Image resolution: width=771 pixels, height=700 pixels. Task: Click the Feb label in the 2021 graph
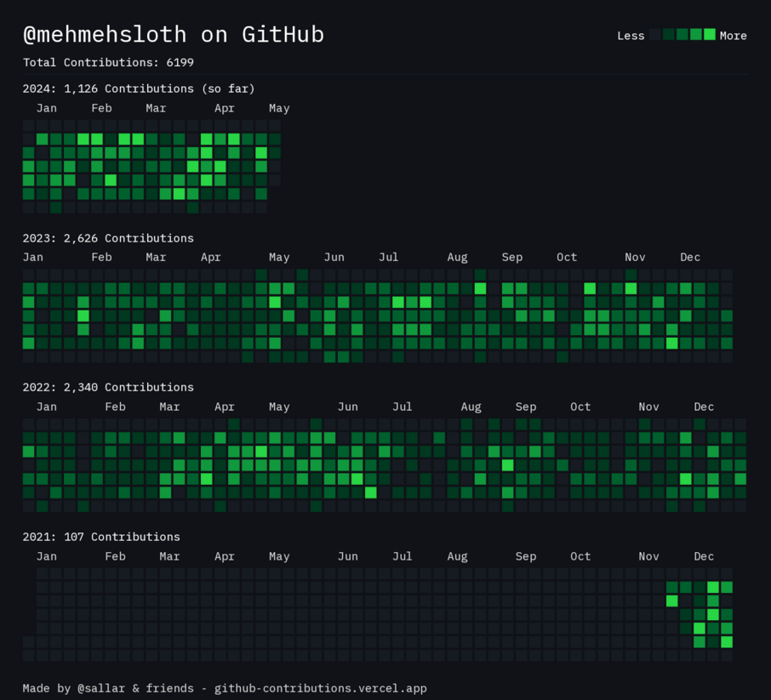pyautogui.click(x=116, y=556)
